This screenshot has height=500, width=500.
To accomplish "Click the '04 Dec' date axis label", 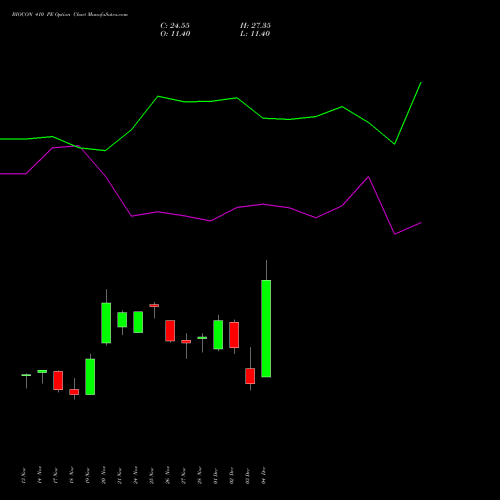I will coord(264,475).
